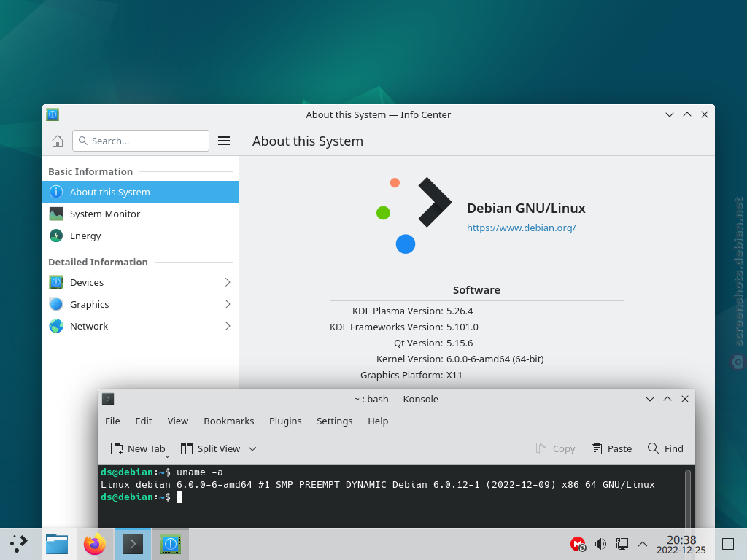Open the Devices category in the sidebar
Image resolution: width=747 pixels, height=560 pixels.
[141, 282]
